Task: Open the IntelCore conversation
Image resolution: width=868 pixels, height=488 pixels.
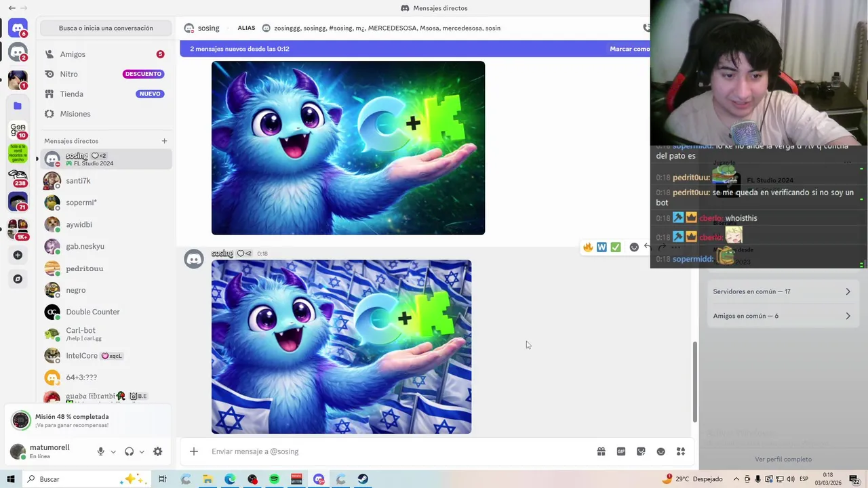Action: [x=106, y=355]
